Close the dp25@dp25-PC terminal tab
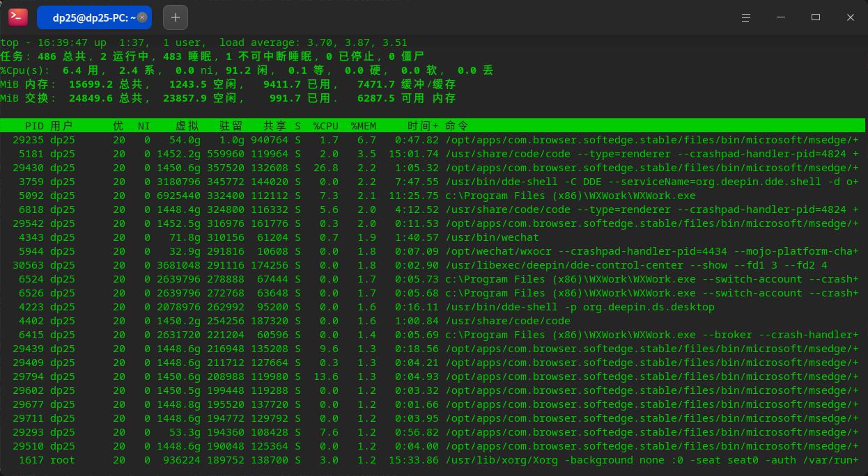The width and height of the screenshot is (868, 476). point(143,17)
